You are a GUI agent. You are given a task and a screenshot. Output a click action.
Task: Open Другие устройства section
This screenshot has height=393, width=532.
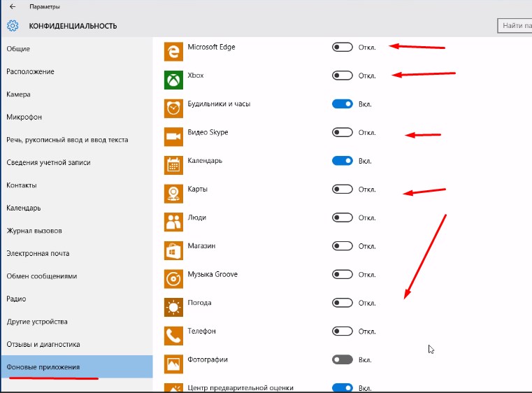point(76,322)
